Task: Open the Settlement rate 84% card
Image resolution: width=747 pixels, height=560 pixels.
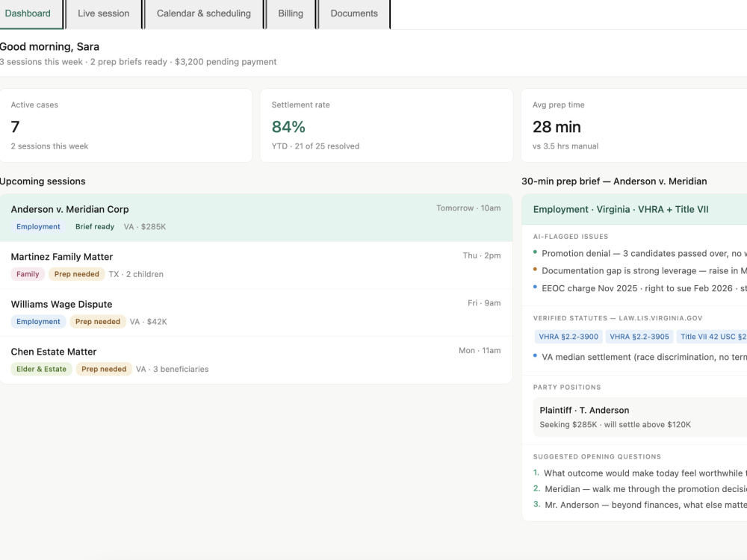Action: pos(386,125)
